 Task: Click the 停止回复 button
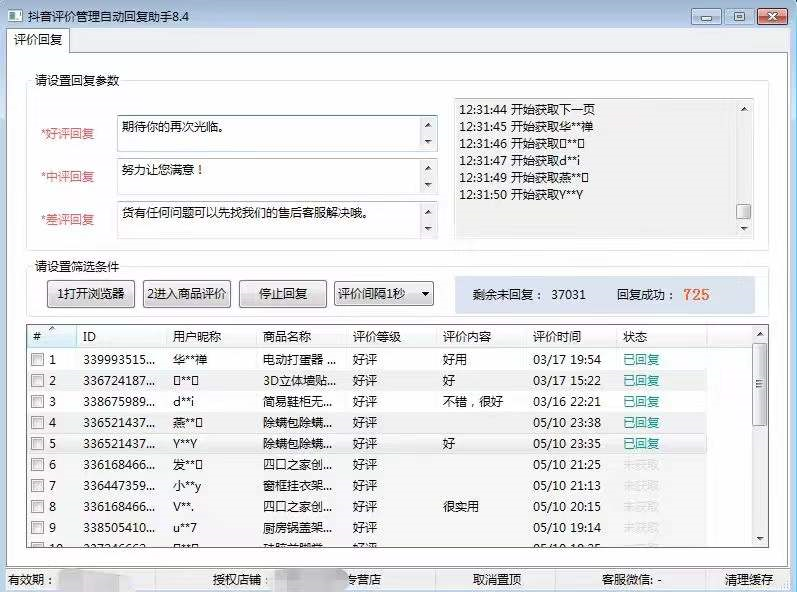coord(283,294)
